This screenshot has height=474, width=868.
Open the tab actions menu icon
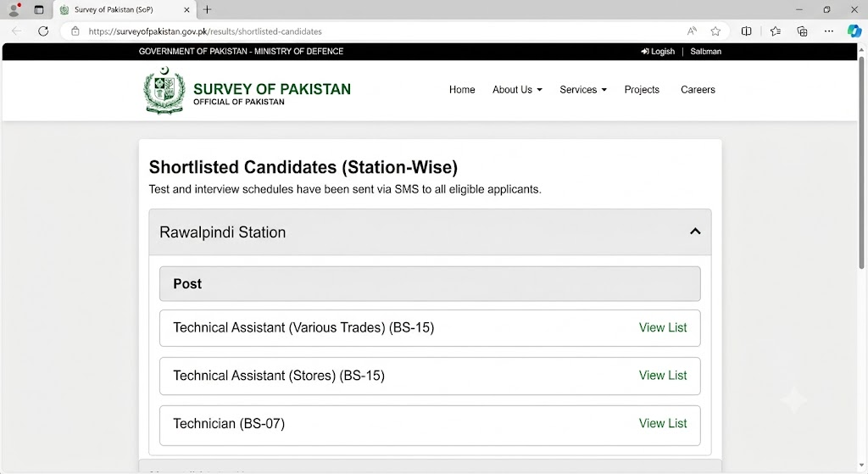39,9
